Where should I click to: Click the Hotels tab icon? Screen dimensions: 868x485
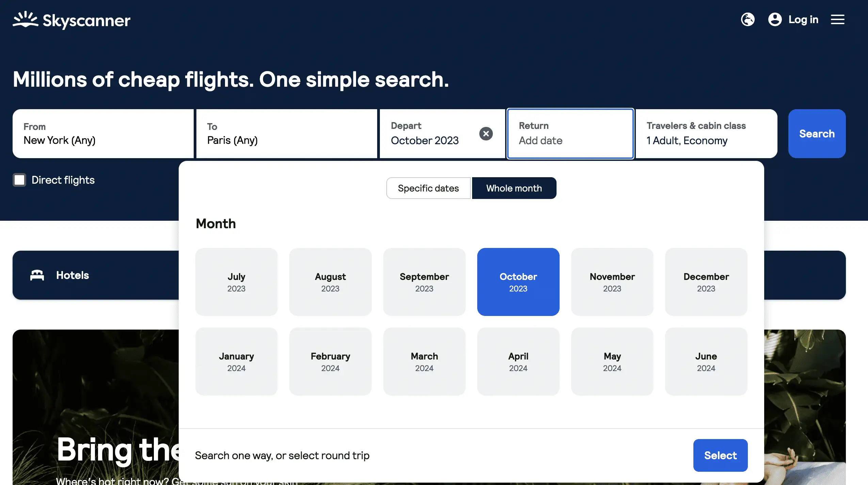point(37,275)
